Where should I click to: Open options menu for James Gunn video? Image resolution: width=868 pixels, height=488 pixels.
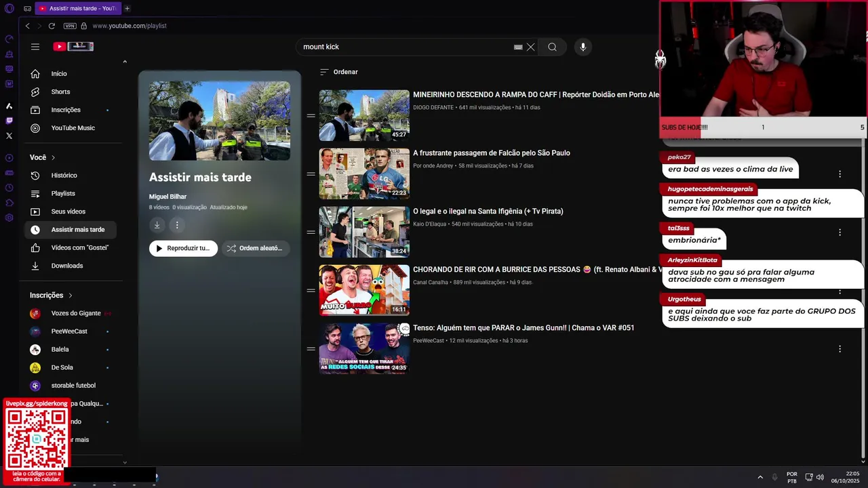840,349
